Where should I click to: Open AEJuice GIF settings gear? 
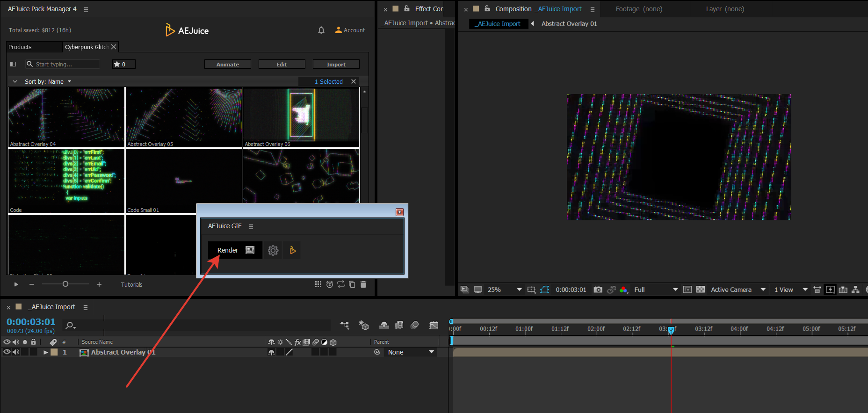tap(273, 251)
